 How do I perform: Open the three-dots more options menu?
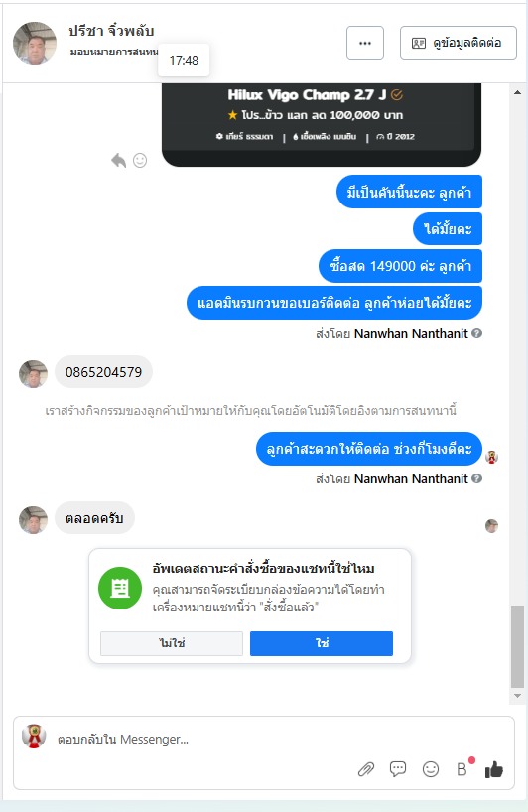coord(365,43)
